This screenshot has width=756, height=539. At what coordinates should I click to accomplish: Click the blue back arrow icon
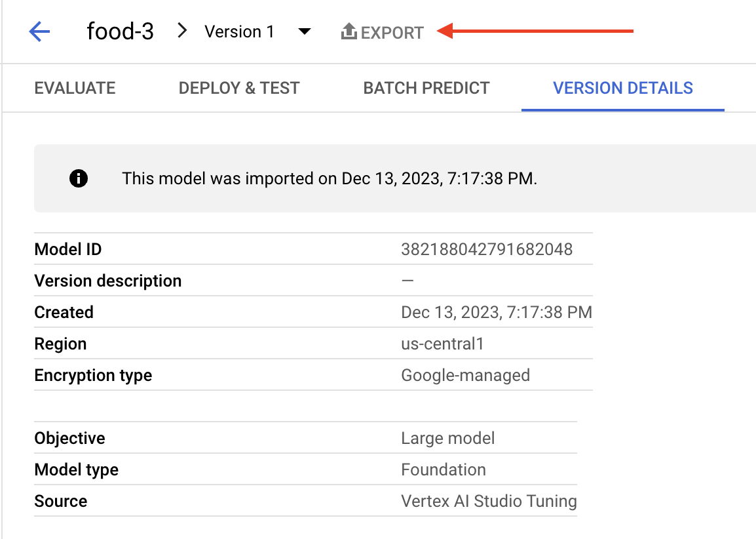tap(39, 32)
